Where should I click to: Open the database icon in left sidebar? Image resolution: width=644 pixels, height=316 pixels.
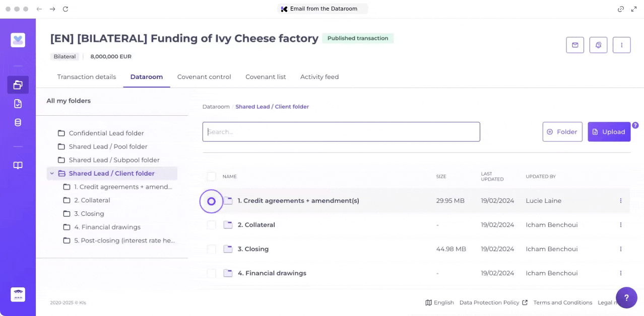click(18, 122)
